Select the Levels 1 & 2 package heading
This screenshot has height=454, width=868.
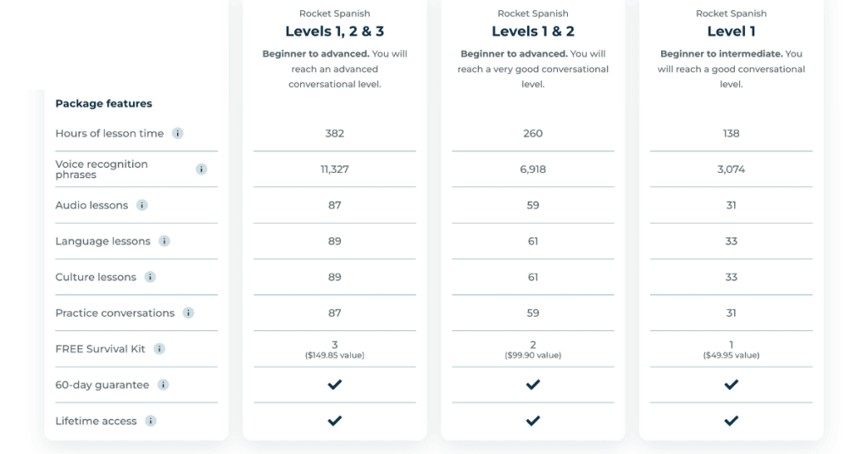[533, 31]
